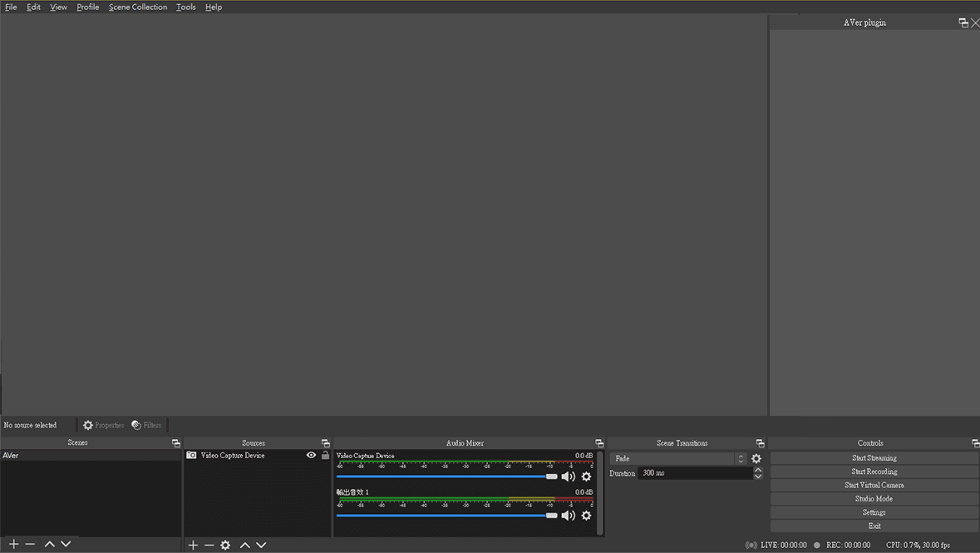The width and height of the screenshot is (980, 553).
Task: Open the Scene Collection menu
Action: (137, 7)
